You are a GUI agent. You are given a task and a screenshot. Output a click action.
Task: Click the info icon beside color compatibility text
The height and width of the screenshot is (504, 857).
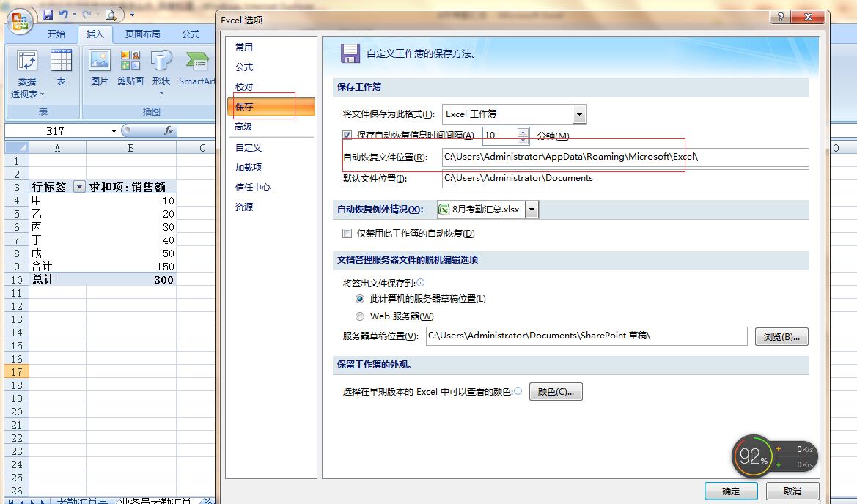518,391
